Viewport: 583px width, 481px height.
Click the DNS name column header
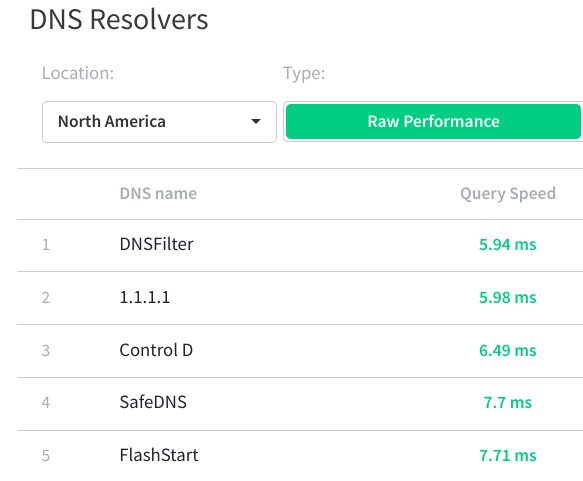tap(158, 194)
